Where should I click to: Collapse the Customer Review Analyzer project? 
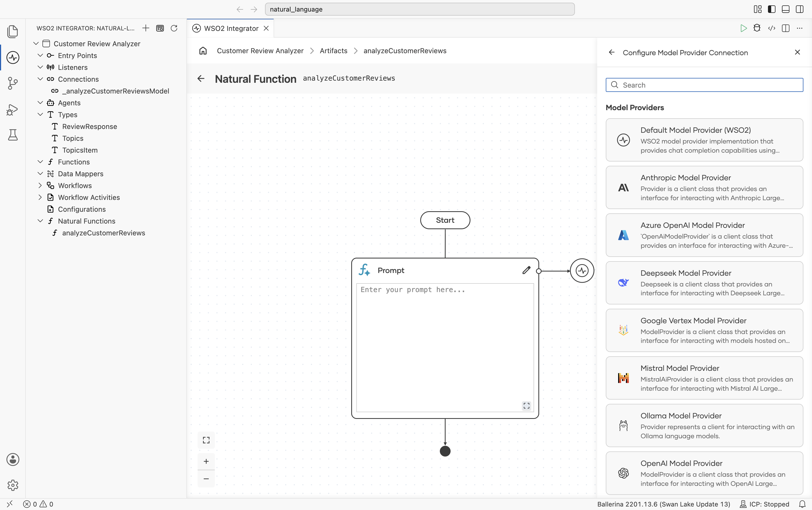[36, 44]
